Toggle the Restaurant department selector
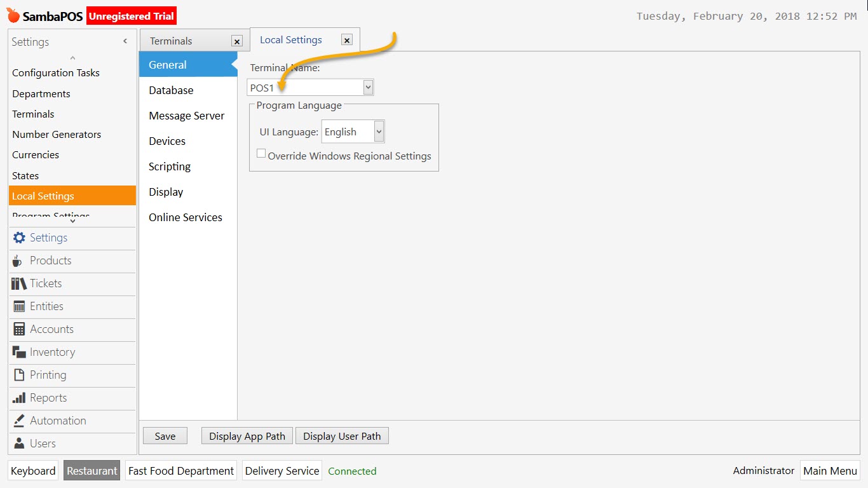868x488 pixels. click(92, 470)
